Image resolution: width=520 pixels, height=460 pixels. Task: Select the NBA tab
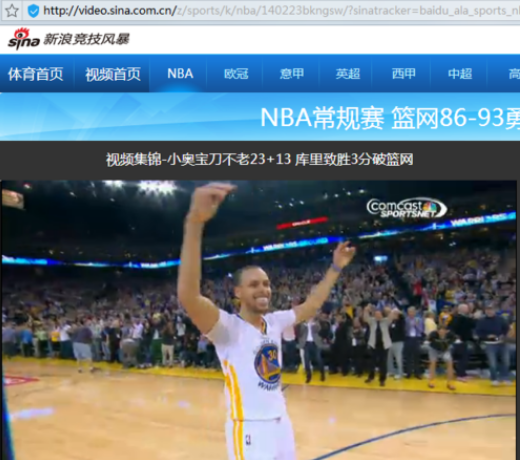[180, 74]
